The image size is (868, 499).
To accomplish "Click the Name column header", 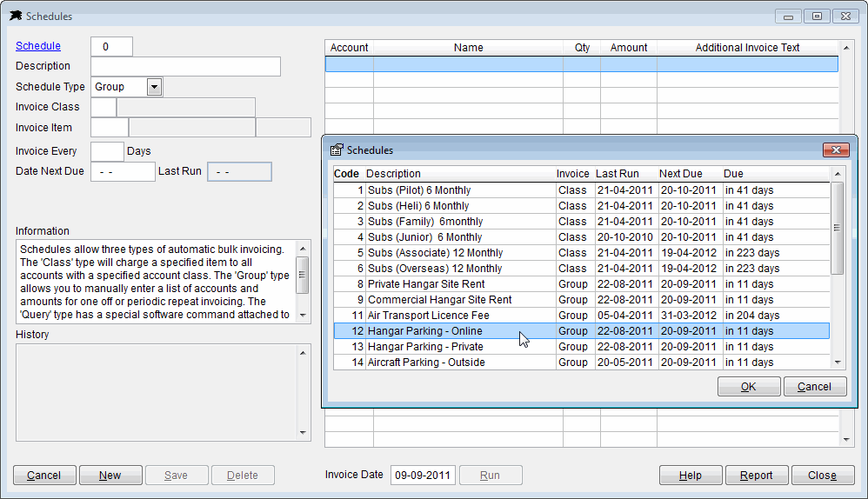I will tap(468, 48).
